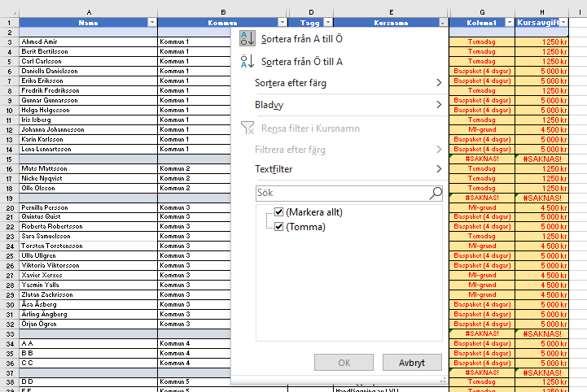This screenshot has width=587, height=392.
Task: Grab the filter menu corner grip
Action: (443, 380)
